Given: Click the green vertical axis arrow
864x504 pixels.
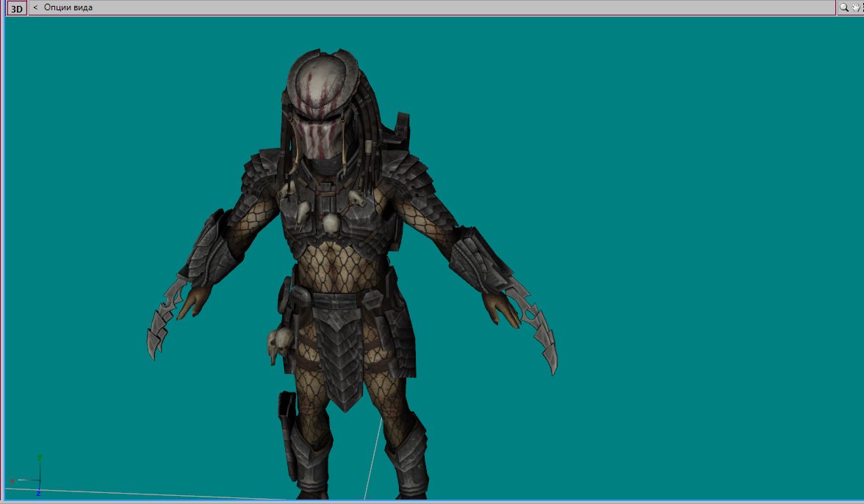Looking at the screenshot, I should [x=40, y=457].
